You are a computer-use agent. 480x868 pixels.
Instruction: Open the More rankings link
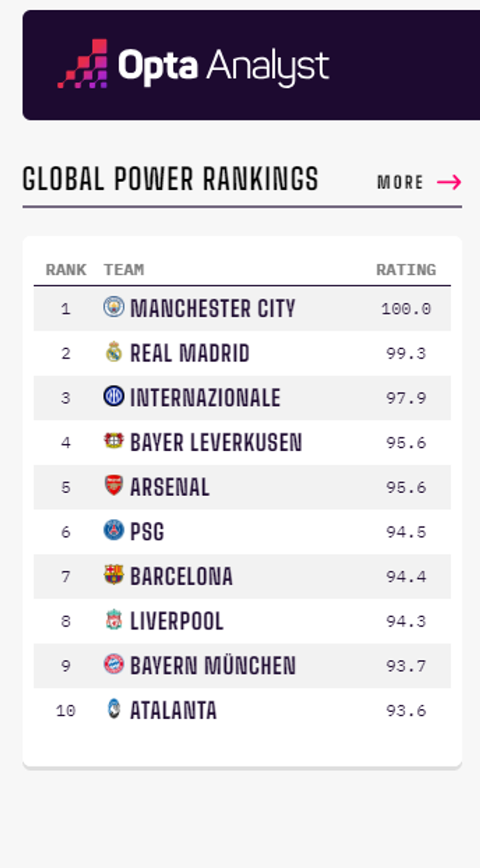pyautogui.click(x=400, y=182)
